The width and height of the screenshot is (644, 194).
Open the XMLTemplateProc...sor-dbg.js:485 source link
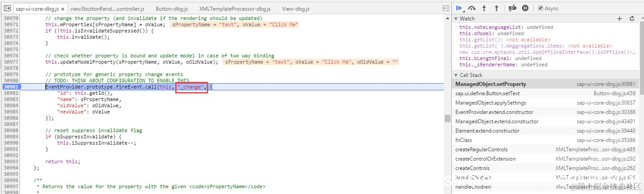pos(596,150)
